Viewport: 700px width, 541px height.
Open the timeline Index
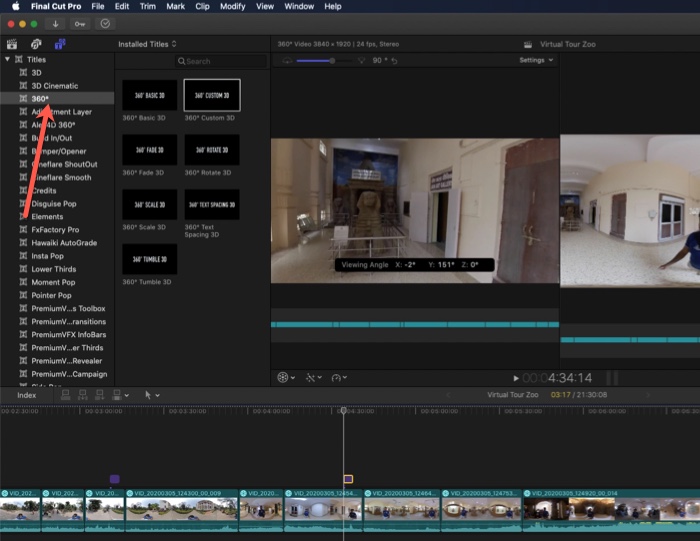[x=26, y=395]
